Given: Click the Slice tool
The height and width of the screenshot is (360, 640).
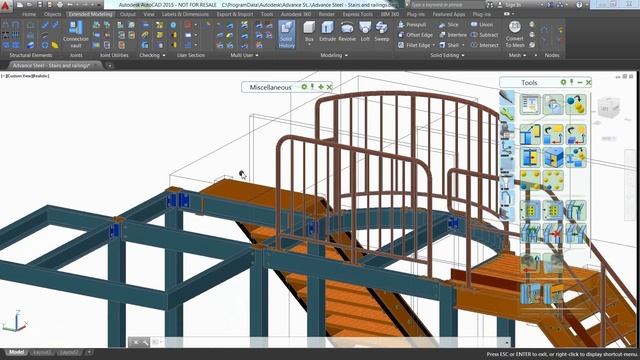Looking at the screenshot, I should tap(449, 24).
